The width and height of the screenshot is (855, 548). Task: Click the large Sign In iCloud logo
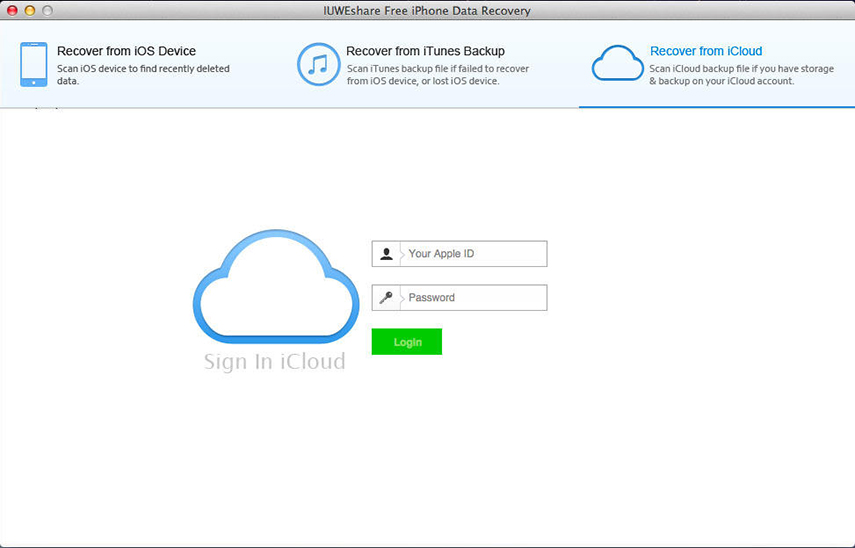(x=276, y=287)
